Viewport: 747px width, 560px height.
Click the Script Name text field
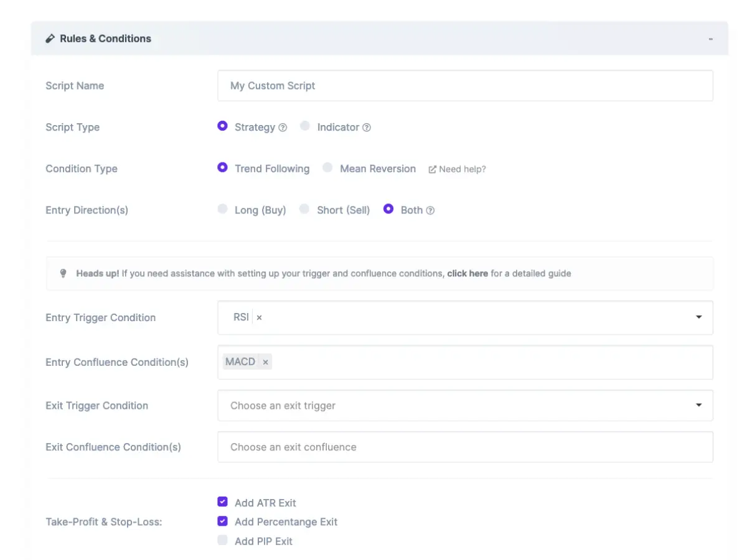point(464,86)
